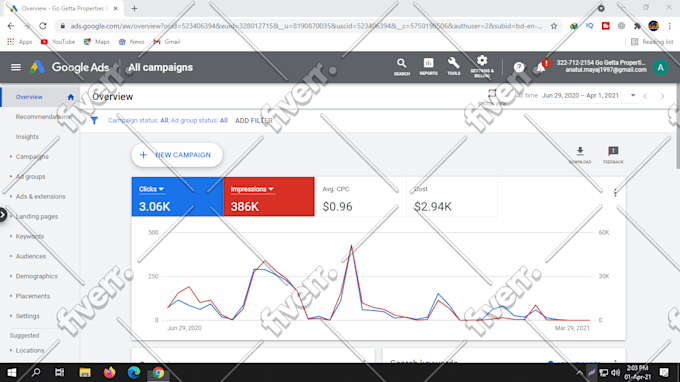
Task: Open the notifications bell icon
Action: click(541, 67)
